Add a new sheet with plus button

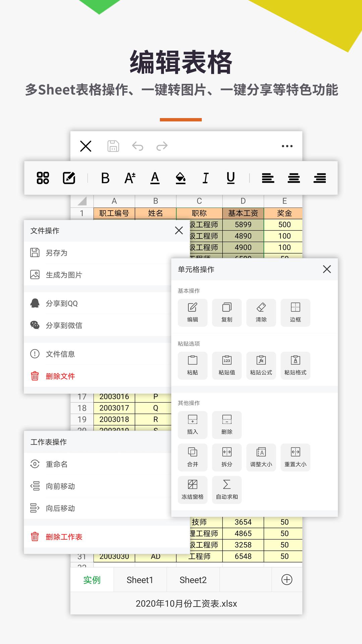coord(287,580)
